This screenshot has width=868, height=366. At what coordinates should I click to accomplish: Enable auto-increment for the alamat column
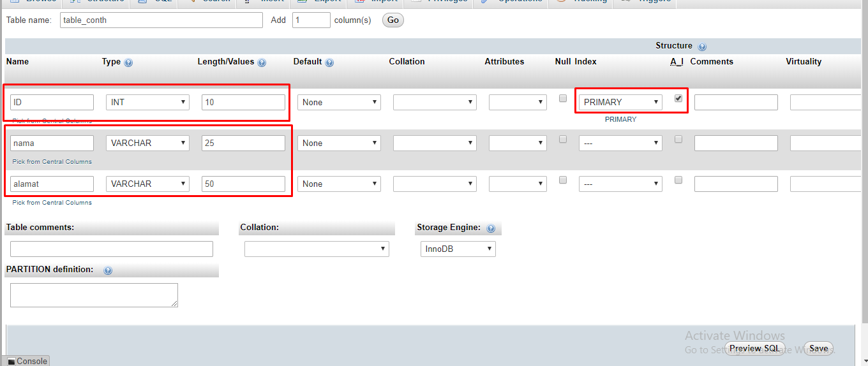tap(678, 180)
